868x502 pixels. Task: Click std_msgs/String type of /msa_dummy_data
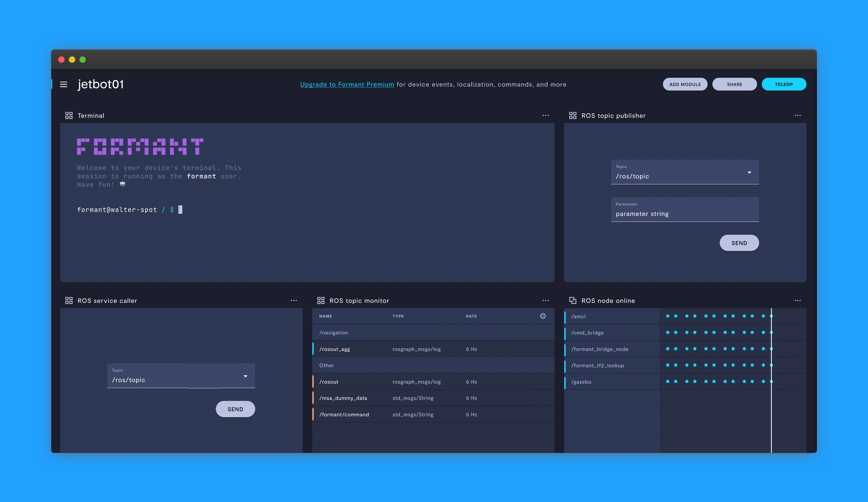tap(413, 398)
